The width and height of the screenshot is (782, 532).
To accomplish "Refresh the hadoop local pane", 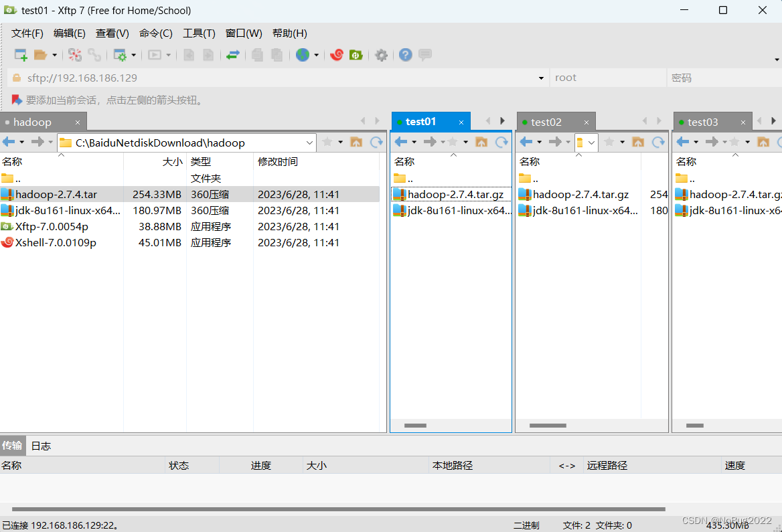I will click(376, 142).
